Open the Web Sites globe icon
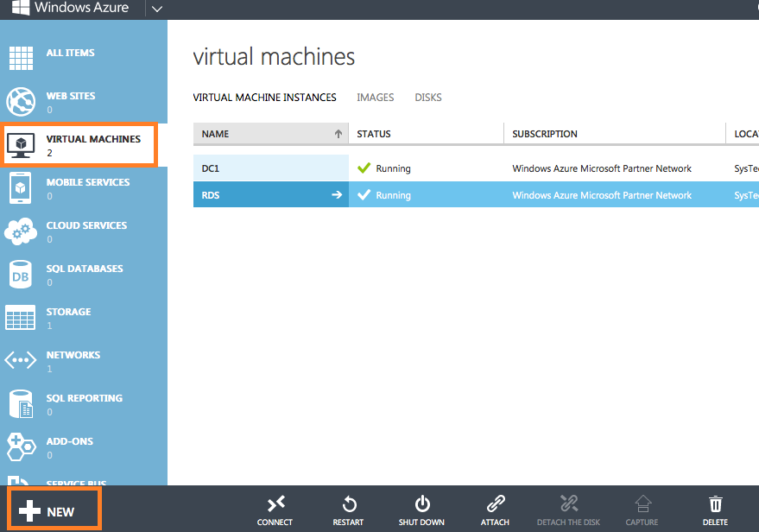The width and height of the screenshot is (759, 532). point(21,102)
